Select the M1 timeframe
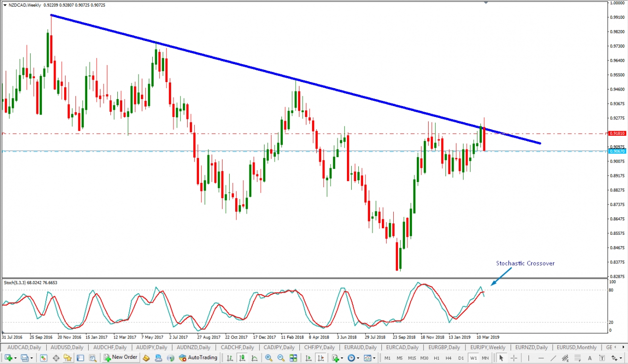Image resolution: width=628 pixels, height=364 pixels. pos(388,358)
